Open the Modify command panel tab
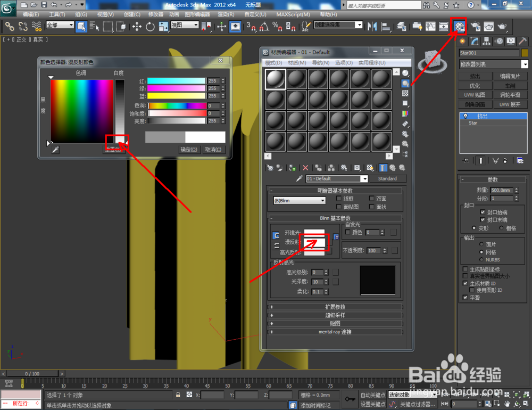 coord(475,42)
